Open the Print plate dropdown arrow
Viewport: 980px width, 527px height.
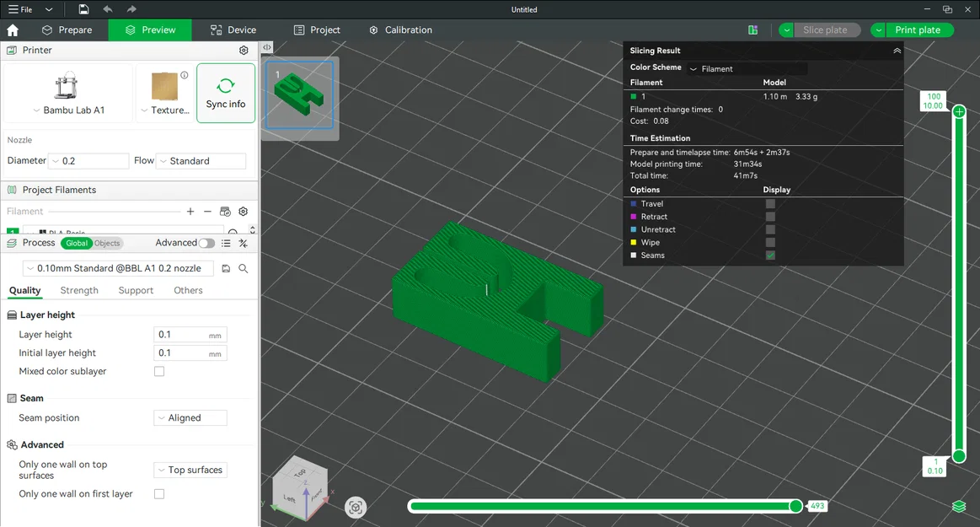point(878,30)
